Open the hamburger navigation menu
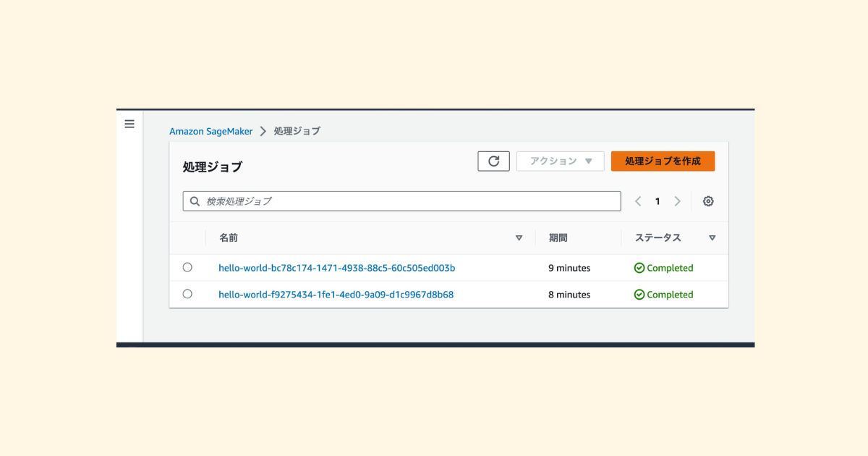 click(129, 124)
